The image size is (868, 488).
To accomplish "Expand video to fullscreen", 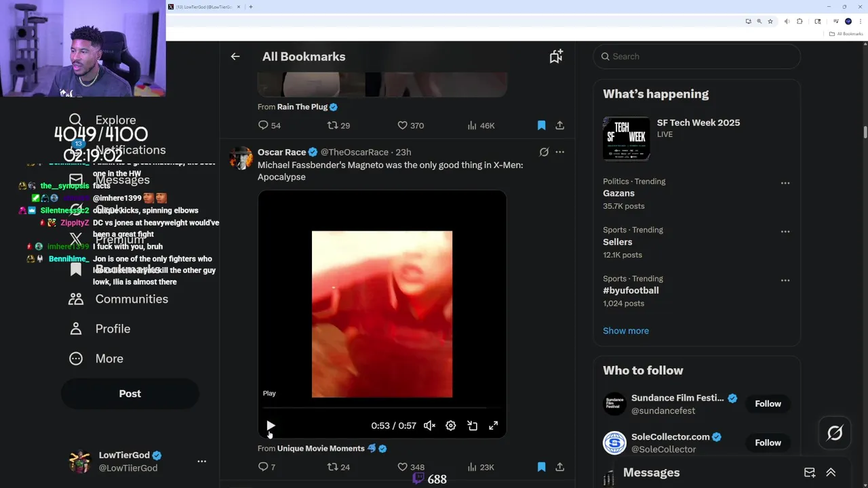I will point(494,426).
